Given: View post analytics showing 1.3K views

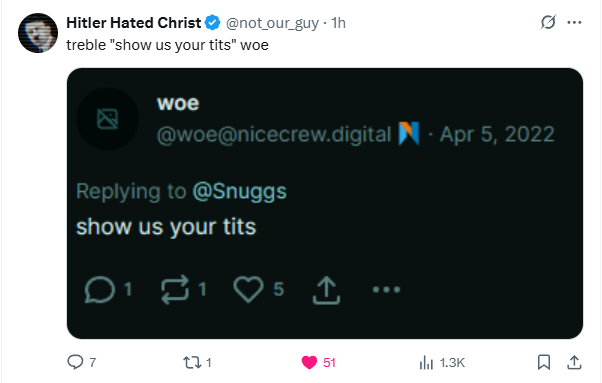Looking at the screenshot, I should tap(442, 363).
